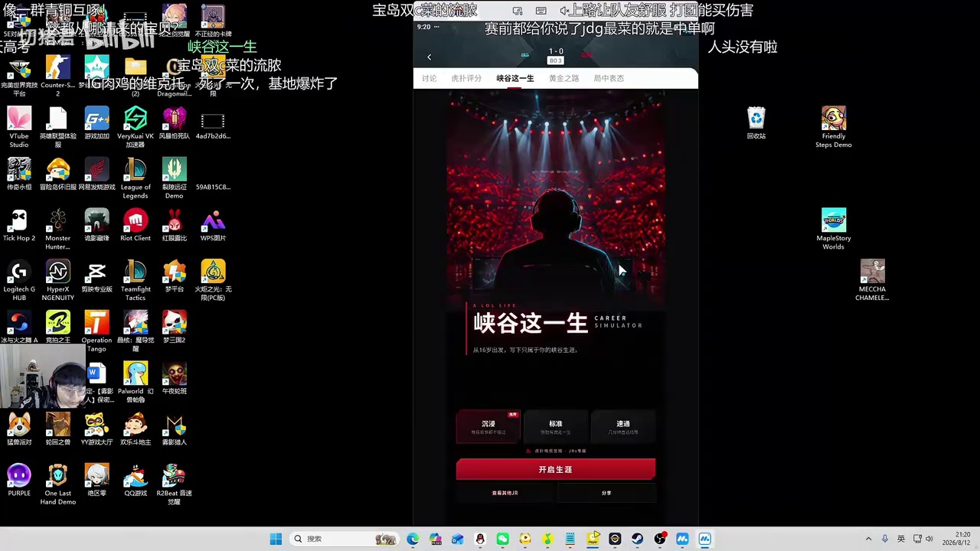This screenshot has width=980, height=551.
Task: Choose the 沉浸 mode option
Action: tap(488, 426)
